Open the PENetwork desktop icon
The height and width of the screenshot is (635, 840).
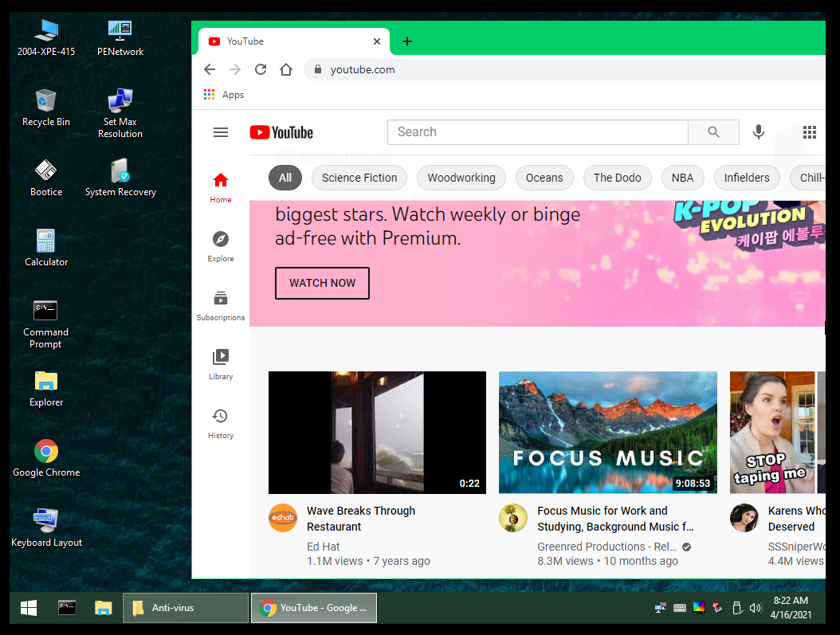120,37
